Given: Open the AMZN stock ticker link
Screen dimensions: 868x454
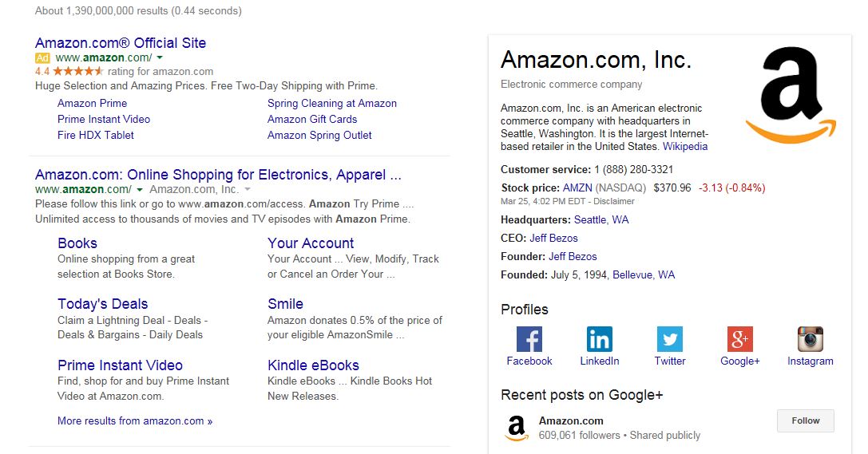Looking at the screenshot, I should 577,188.
